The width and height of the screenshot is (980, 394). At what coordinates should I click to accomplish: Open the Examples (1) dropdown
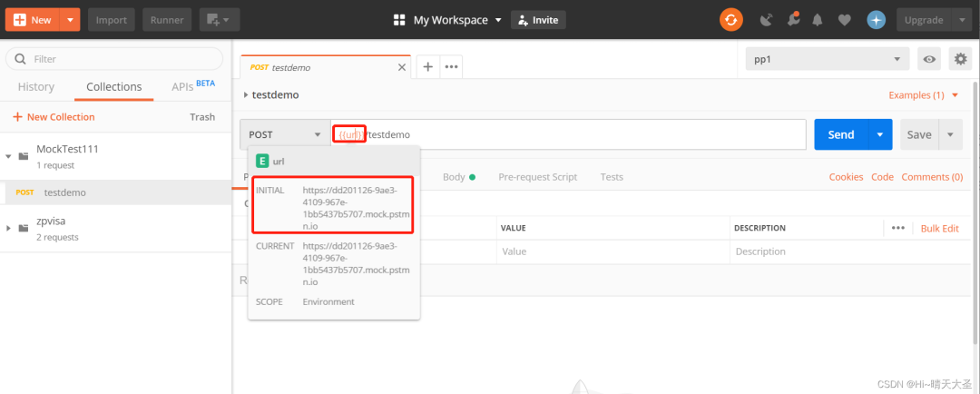point(923,95)
